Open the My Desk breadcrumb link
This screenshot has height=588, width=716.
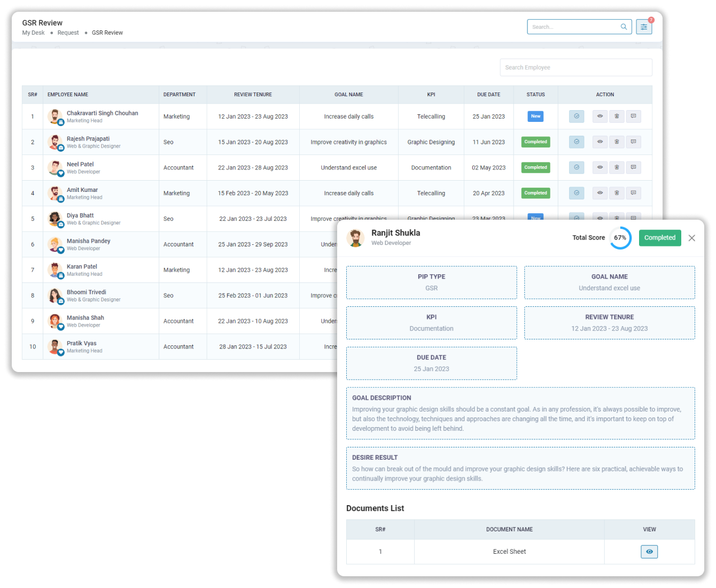point(33,33)
